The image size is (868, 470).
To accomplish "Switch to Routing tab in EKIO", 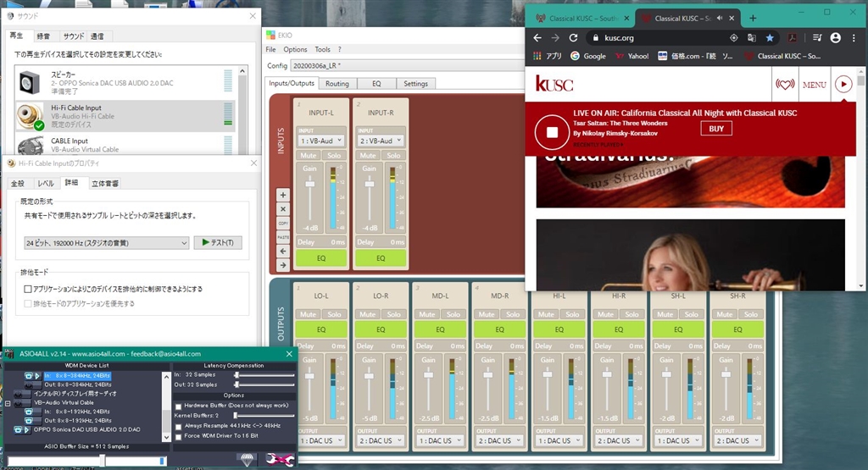I will click(x=337, y=84).
